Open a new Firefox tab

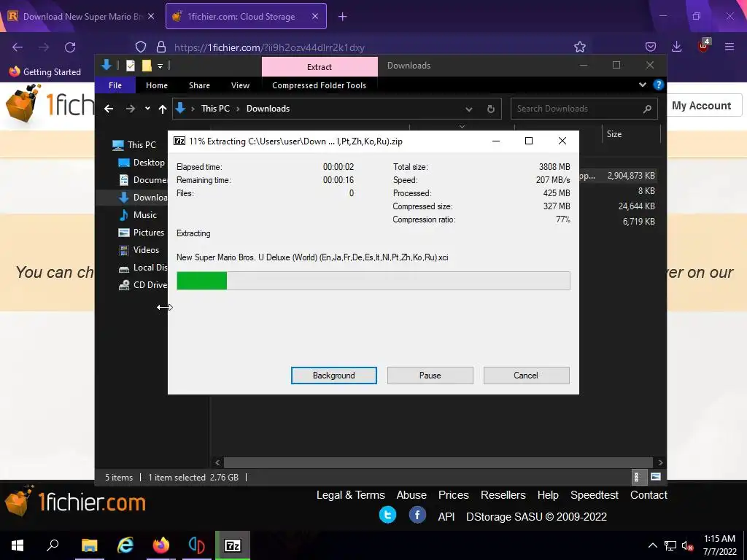click(x=342, y=17)
